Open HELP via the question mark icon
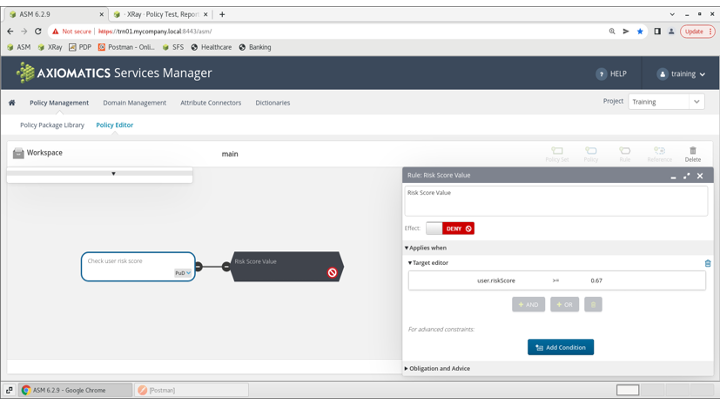The height and width of the screenshot is (405, 720). (601, 74)
